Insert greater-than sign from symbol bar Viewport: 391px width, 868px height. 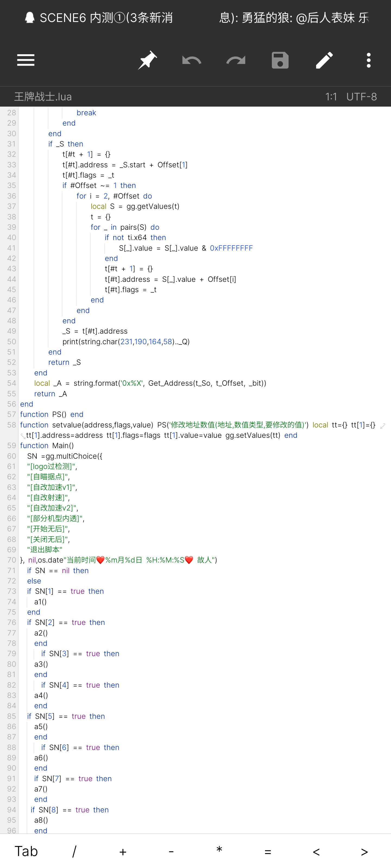(x=364, y=852)
